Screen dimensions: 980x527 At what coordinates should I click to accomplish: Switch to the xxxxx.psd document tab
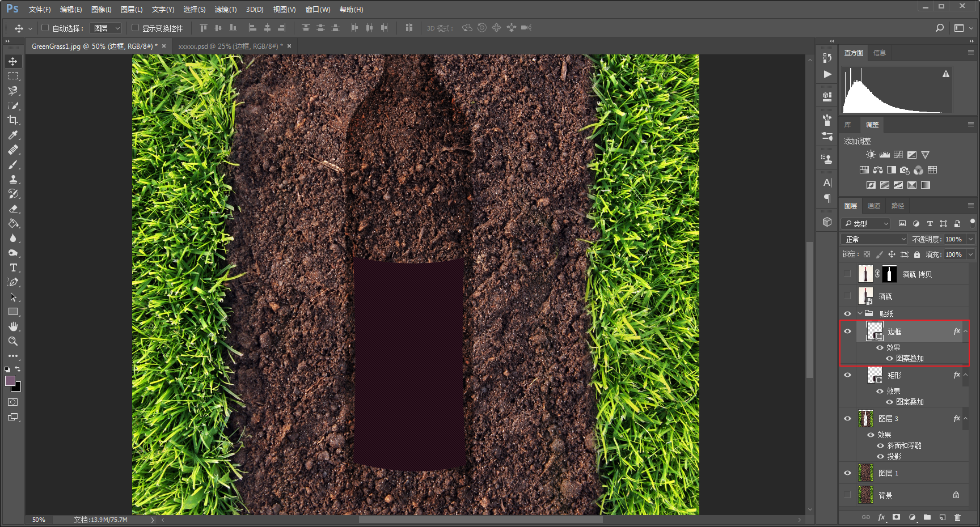click(231, 46)
